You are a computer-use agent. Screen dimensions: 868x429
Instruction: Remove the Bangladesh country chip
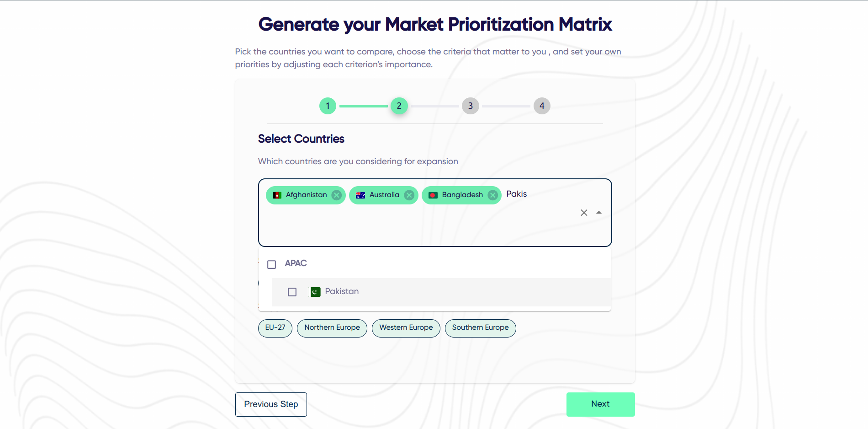click(492, 195)
